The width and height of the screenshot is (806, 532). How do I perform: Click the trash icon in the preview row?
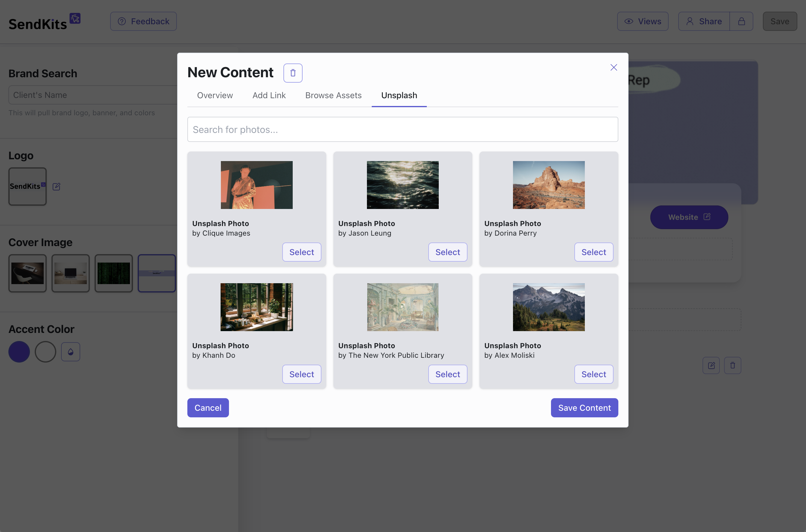[x=732, y=366]
